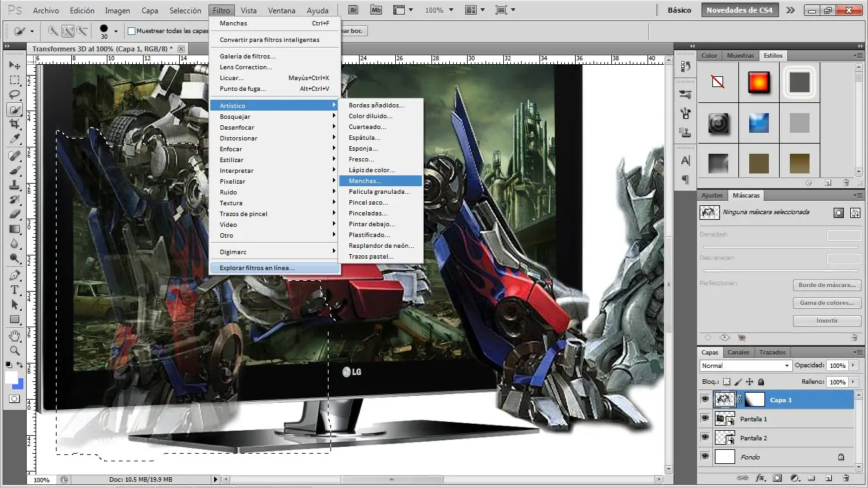Click the delete layer trash icon
Viewport: 868px width, 488px height.
[x=846, y=478]
